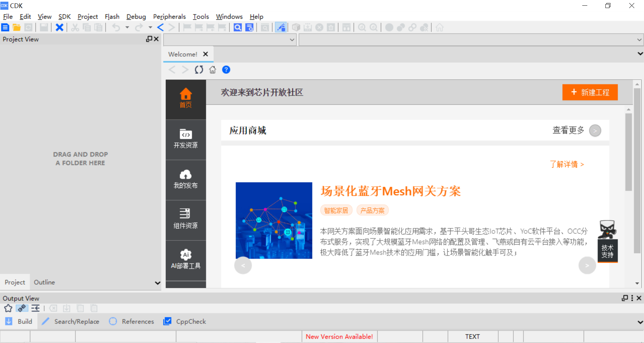Click the Bluetooth Mesh network thumbnail image
The width and height of the screenshot is (644, 343).
[x=274, y=220]
